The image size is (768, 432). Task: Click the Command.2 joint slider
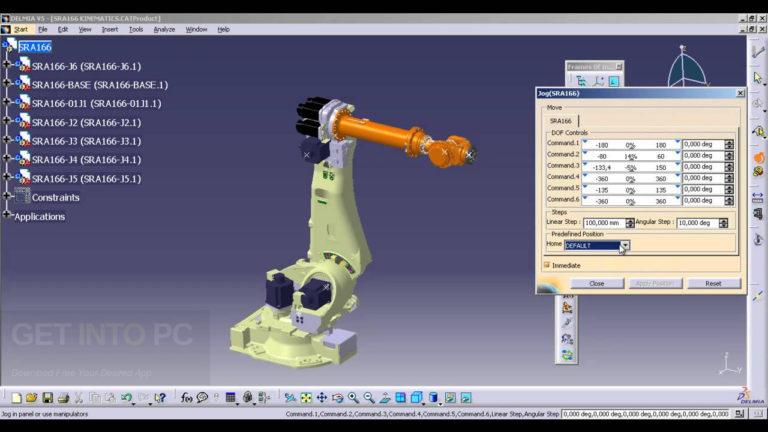click(631, 156)
